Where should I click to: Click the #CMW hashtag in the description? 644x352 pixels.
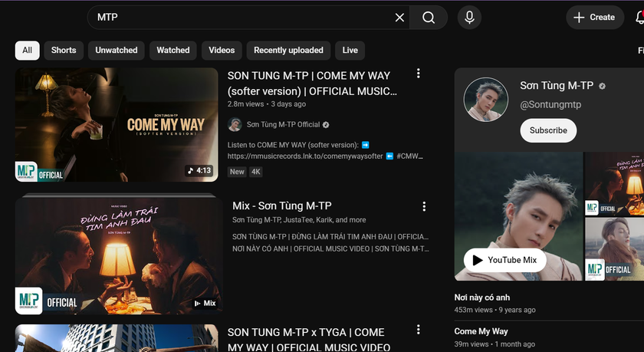[409, 156]
